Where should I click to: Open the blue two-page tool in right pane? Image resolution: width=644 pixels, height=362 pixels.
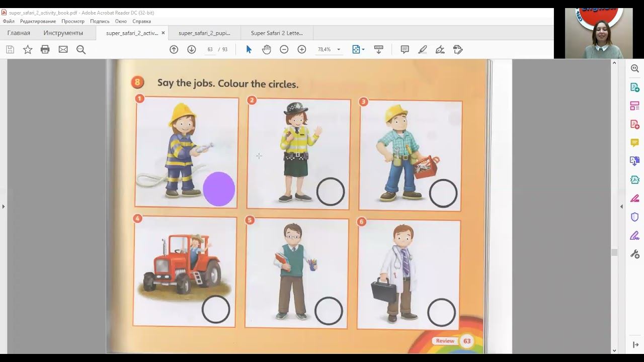tap(635, 161)
